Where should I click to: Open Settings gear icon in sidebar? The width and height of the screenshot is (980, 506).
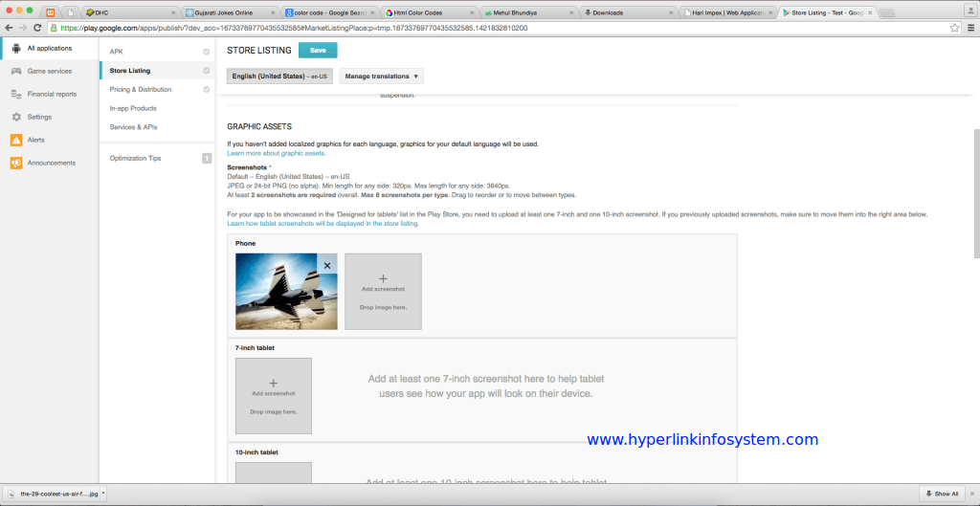16,117
